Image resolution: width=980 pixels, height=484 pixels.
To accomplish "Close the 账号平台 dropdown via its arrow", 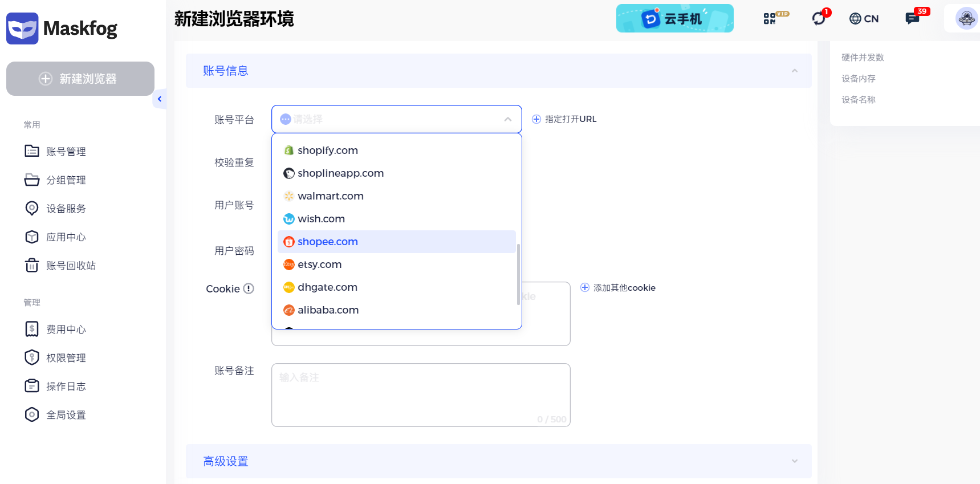I will [x=508, y=119].
